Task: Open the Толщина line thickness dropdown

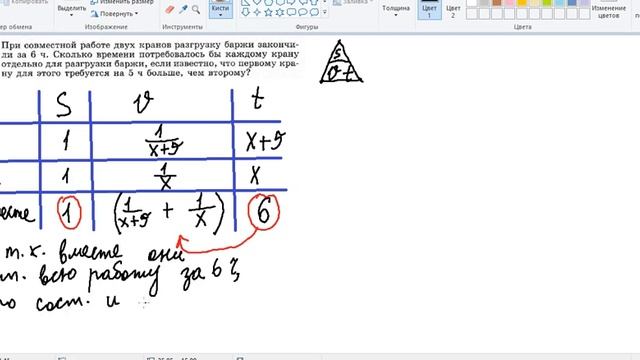Action: [396, 10]
